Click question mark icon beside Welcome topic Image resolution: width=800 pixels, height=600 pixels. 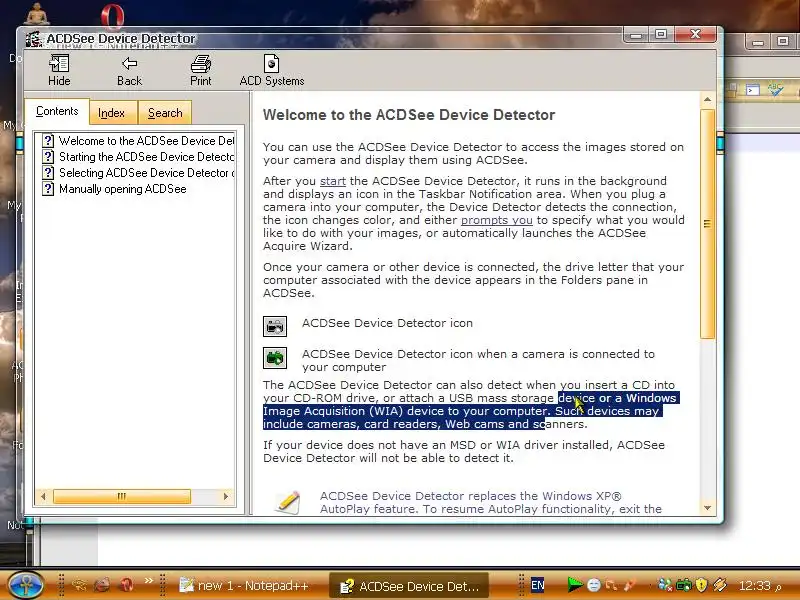48,141
